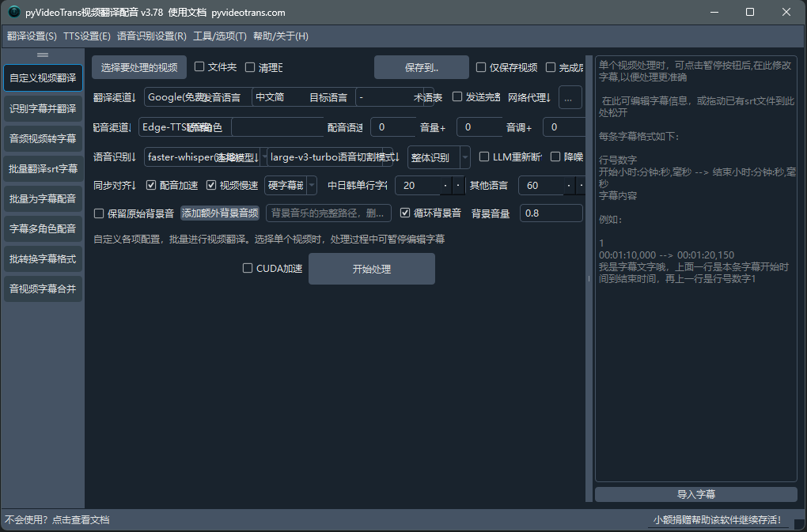This screenshot has width=807, height=532.
Task: Disable the 循环背景音 option
Action: pos(403,213)
